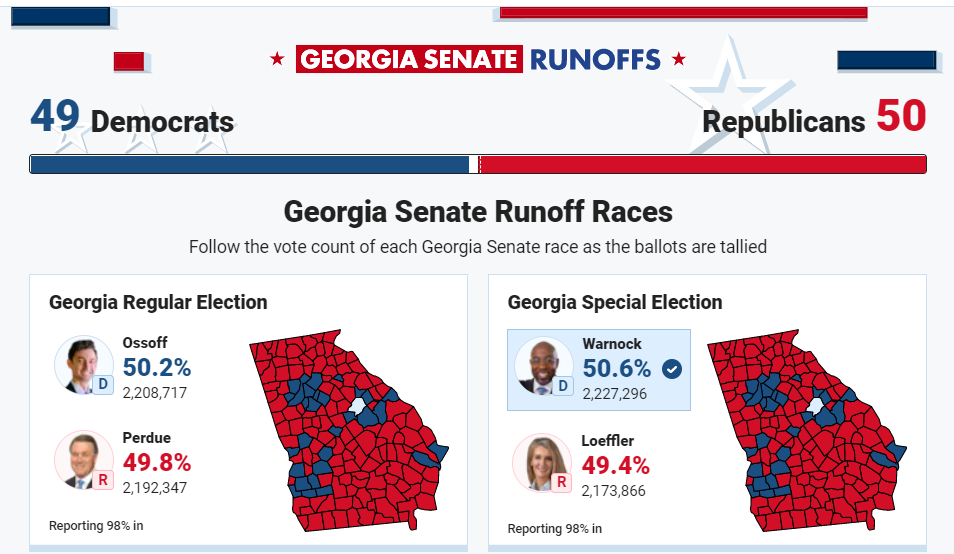This screenshot has height=554, width=954.
Task: Click Warnock's candidate photo
Action: point(543,365)
